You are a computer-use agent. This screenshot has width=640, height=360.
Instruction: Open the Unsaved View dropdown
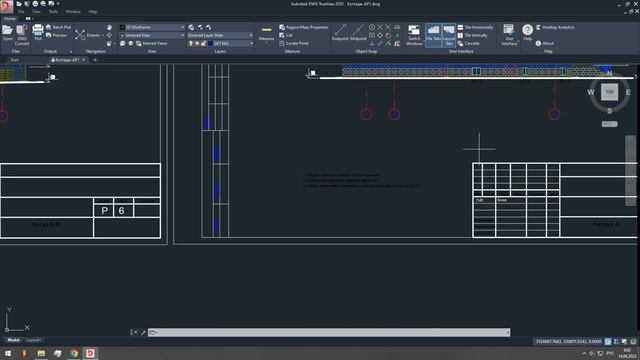tap(152, 36)
